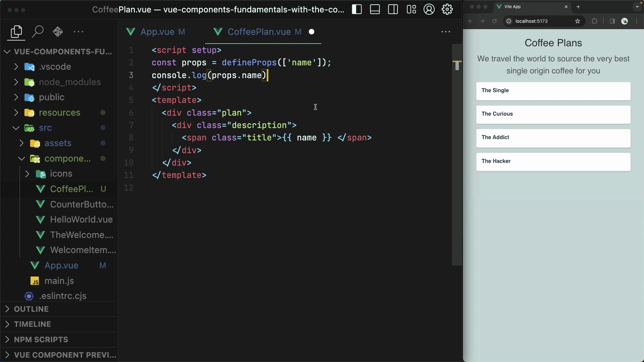The height and width of the screenshot is (362, 644).
Task: Click The Addict plan card
Action: pos(553,138)
